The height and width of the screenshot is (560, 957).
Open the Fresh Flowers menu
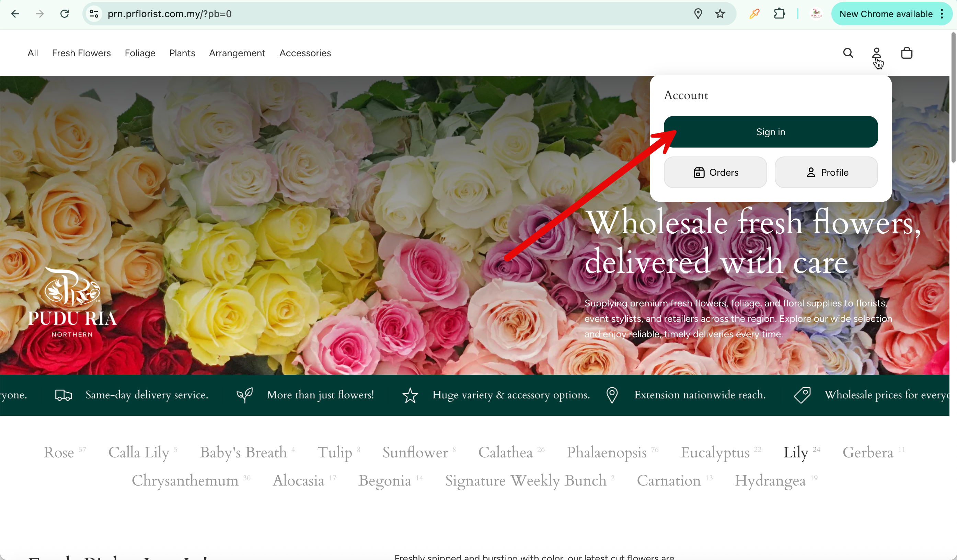tap(81, 53)
